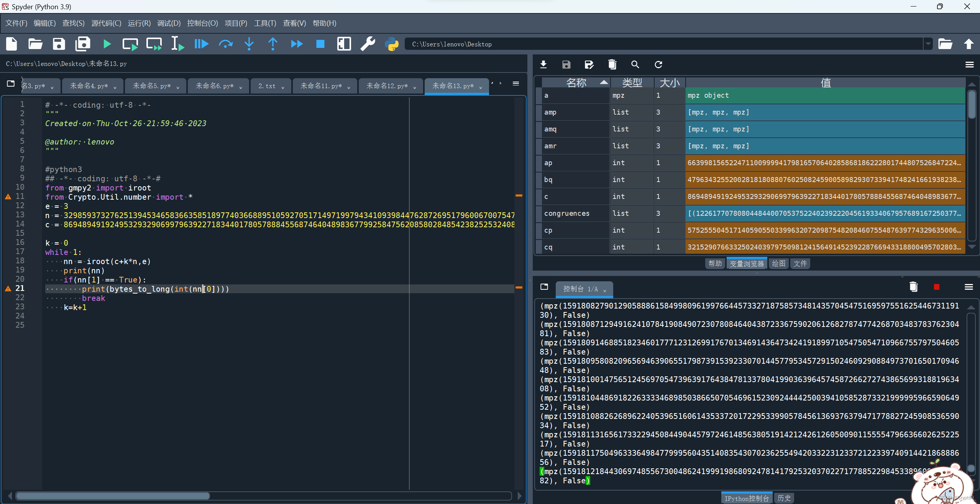The height and width of the screenshot is (504, 980).
Task: Open the 绘图 pane
Action: (x=778, y=263)
